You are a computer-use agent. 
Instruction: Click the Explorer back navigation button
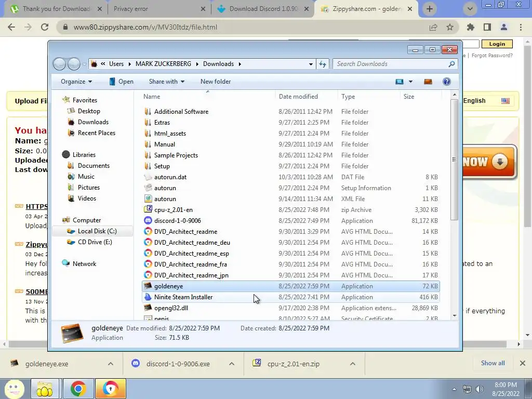59,64
